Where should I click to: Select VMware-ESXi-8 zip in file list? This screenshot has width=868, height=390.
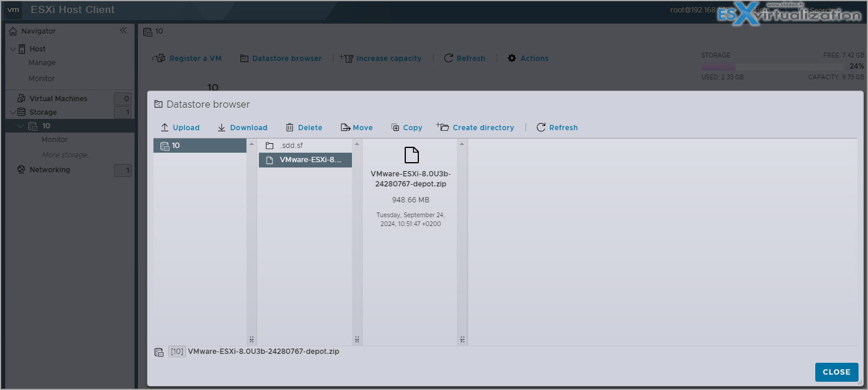305,160
